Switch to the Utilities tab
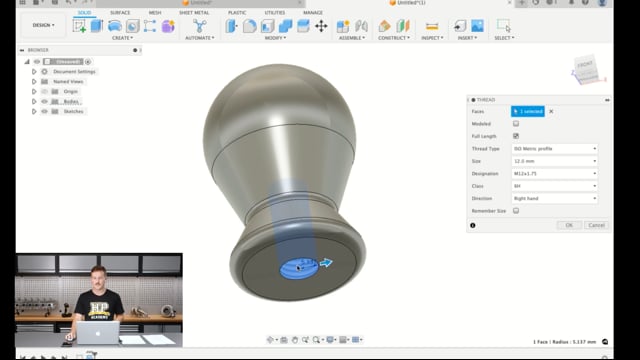This screenshot has height=360, width=640. (275, 13)
